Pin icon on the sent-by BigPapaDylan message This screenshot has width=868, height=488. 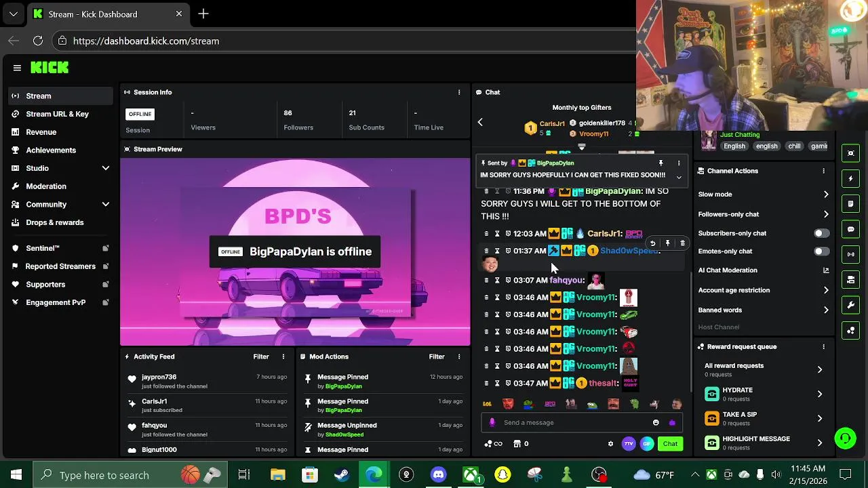[x=660, y=163]
